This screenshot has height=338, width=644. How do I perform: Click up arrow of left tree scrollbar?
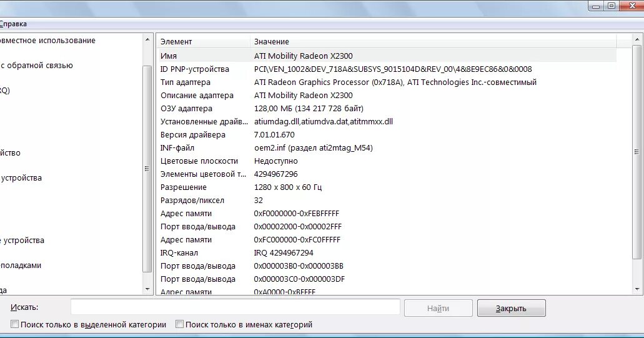pos(147,40)
